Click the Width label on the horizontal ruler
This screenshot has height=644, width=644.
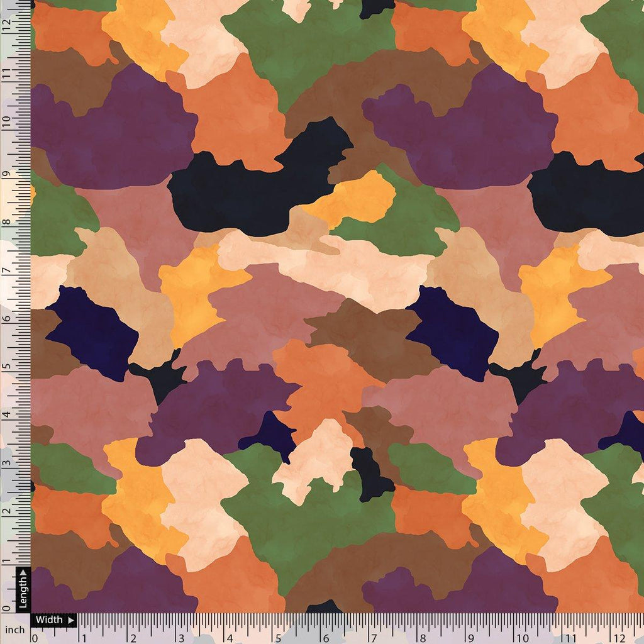tap(49, 619)
